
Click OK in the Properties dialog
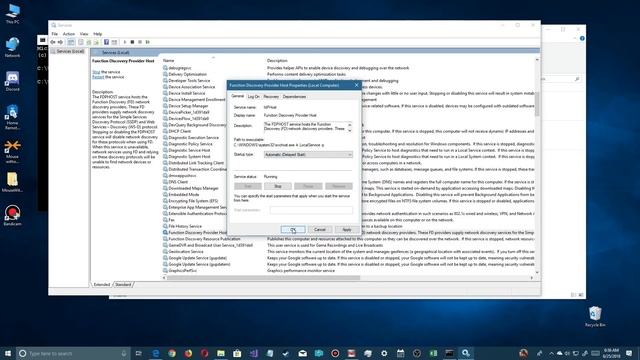(293, 230)
